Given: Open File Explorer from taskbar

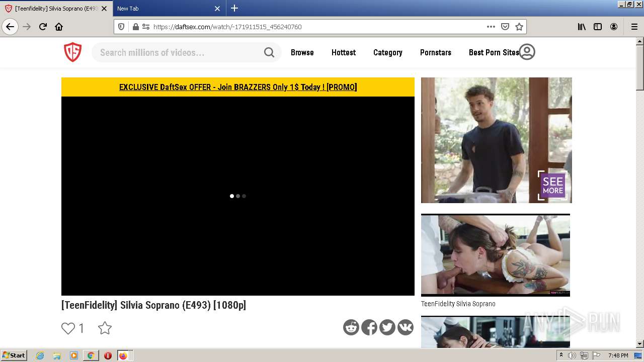Looking at the screenshot, I should click(57, 355).
